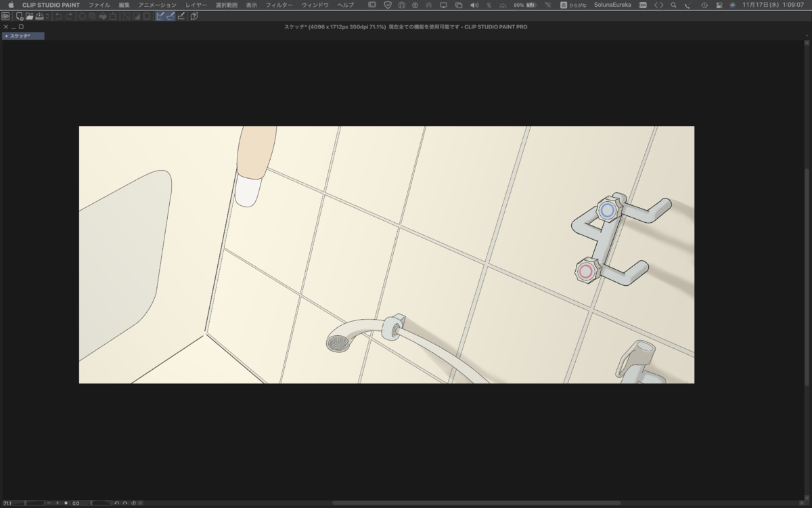The image size is (812, 508).
Task: Click the zoom out minus button
Action: click(49, 503)
